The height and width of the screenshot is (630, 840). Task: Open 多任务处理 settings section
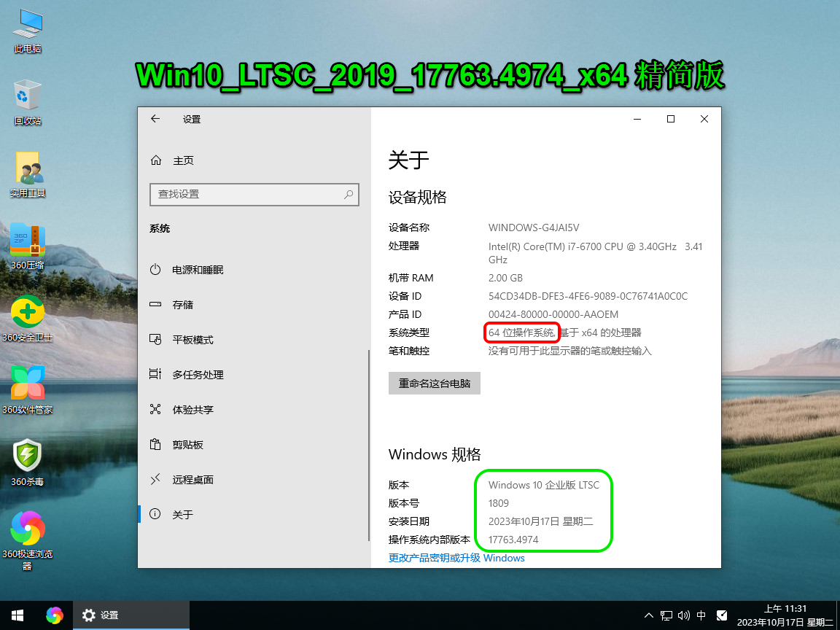[198, 375]
